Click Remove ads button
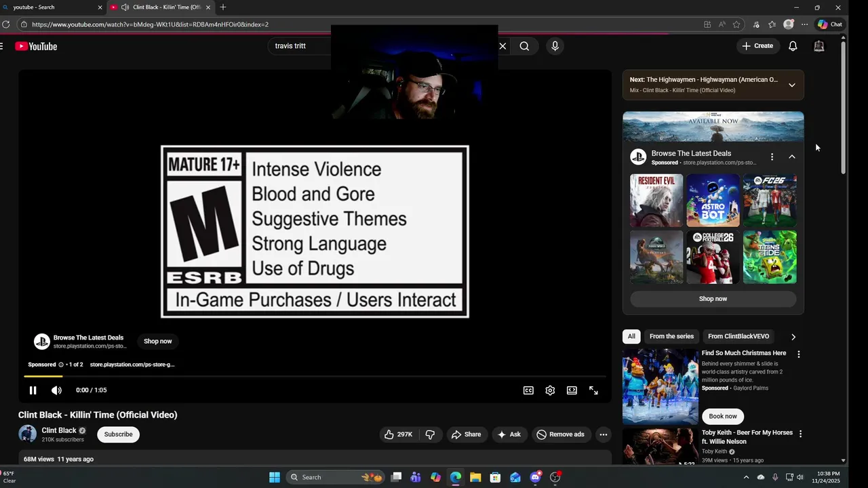 (561, 434)
